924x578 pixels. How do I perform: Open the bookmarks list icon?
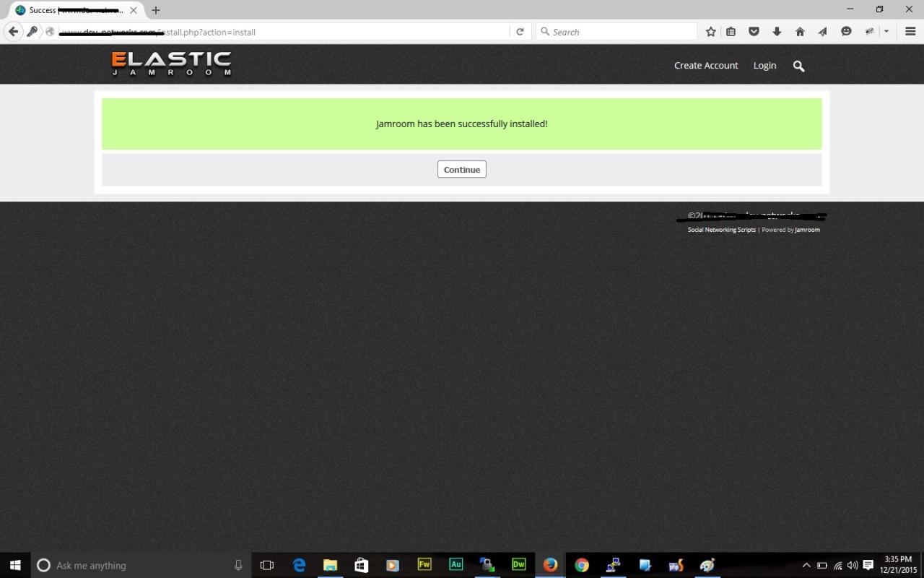pyautogui.click(x=731, y=32)
